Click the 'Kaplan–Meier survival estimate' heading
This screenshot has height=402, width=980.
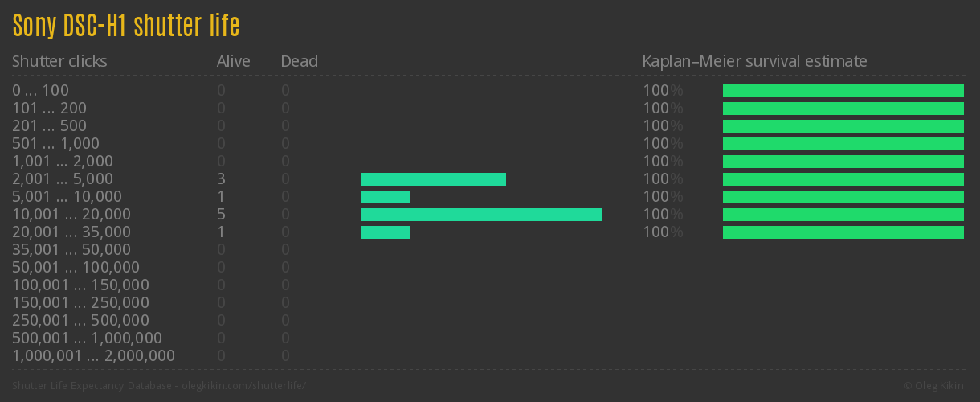coord(754,61)
